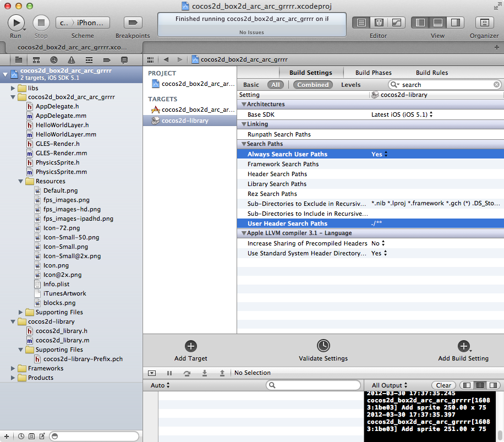
Task: Enable the All settings filter
Action: coord(276,85)
